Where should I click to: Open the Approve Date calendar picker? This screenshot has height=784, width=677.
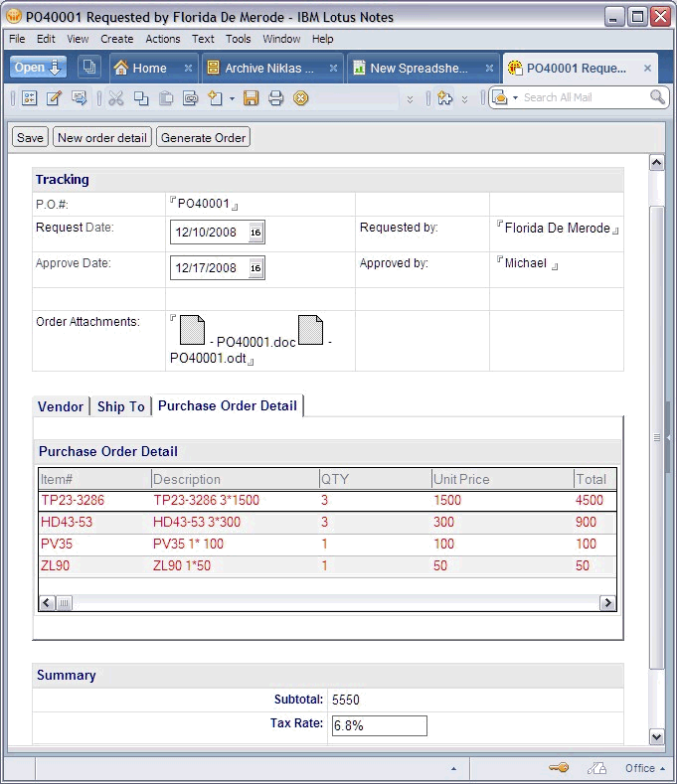click(255, 268)
